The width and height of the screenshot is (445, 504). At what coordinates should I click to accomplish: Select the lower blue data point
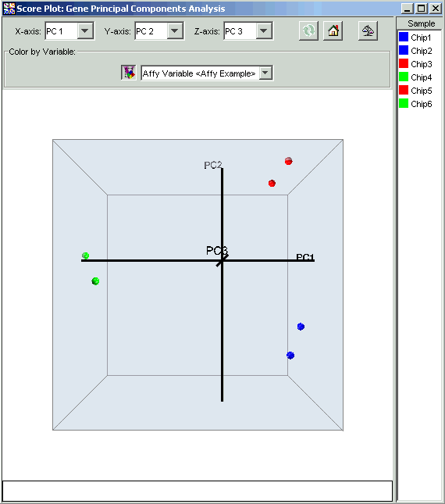tap(290, 356)
